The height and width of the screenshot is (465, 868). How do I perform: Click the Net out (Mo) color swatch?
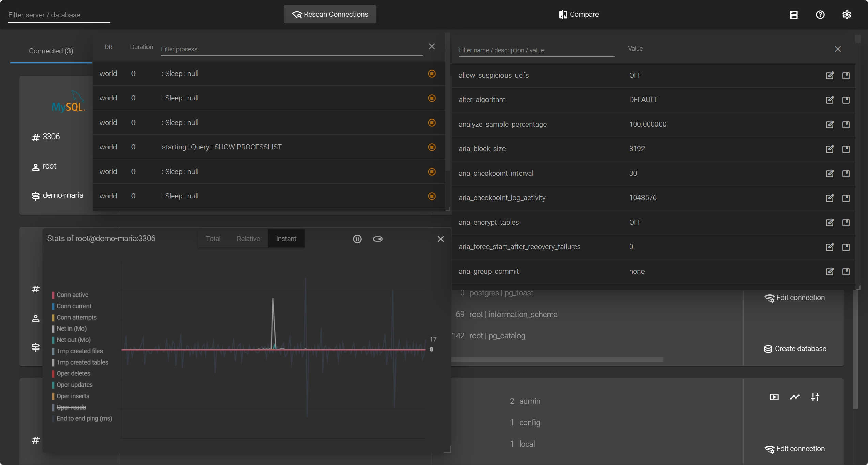(x=53, y=340)
